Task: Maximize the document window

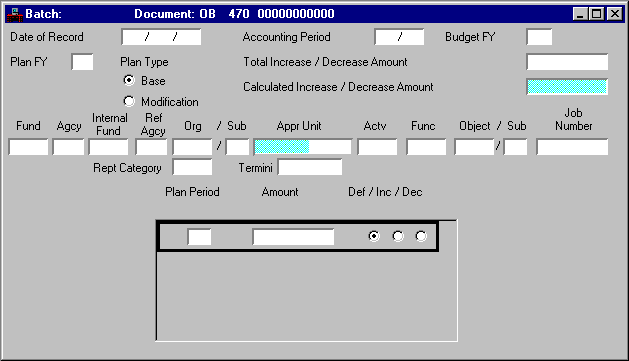Action: [x=597, y=14]
